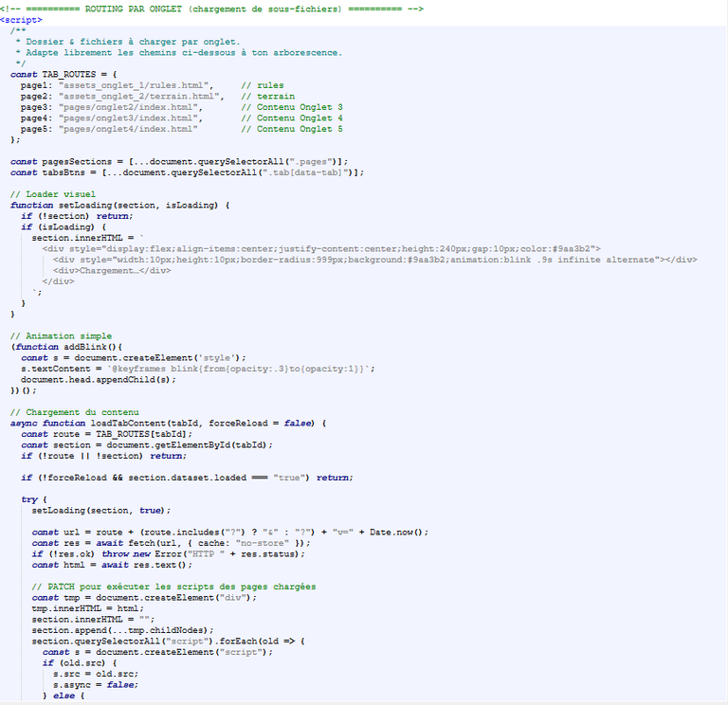Screen dimensions: 728x705
Task: Click the '// Loader visuel' comment
Action: 53,194
